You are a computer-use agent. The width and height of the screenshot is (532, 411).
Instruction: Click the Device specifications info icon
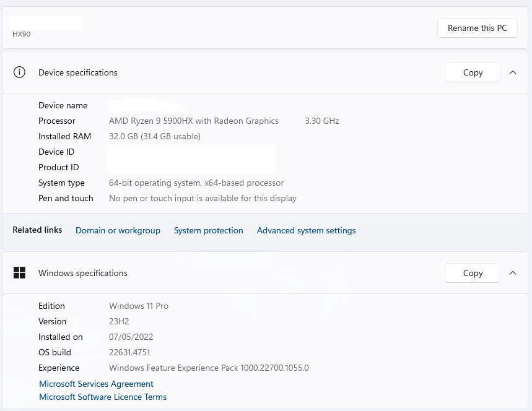pos(20,72)
